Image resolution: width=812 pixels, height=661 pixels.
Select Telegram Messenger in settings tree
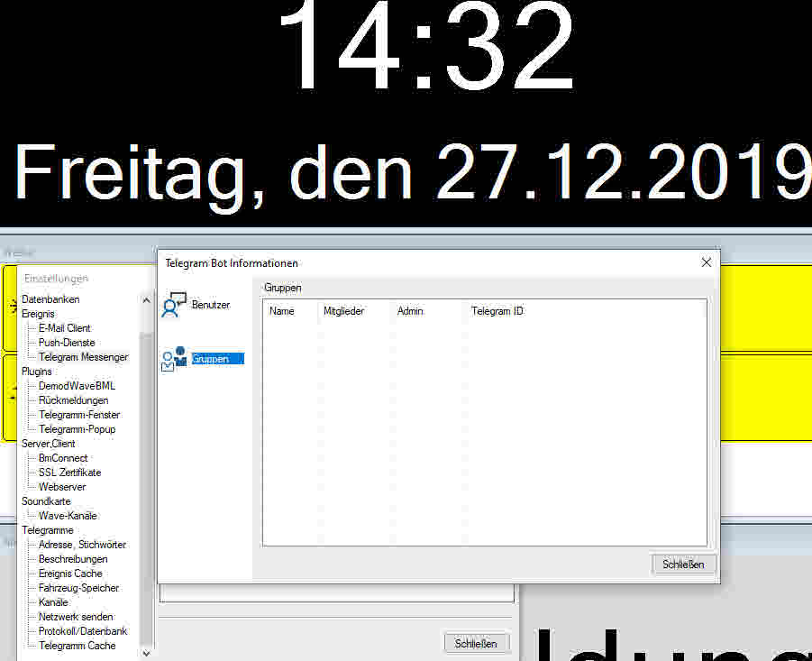83,357
